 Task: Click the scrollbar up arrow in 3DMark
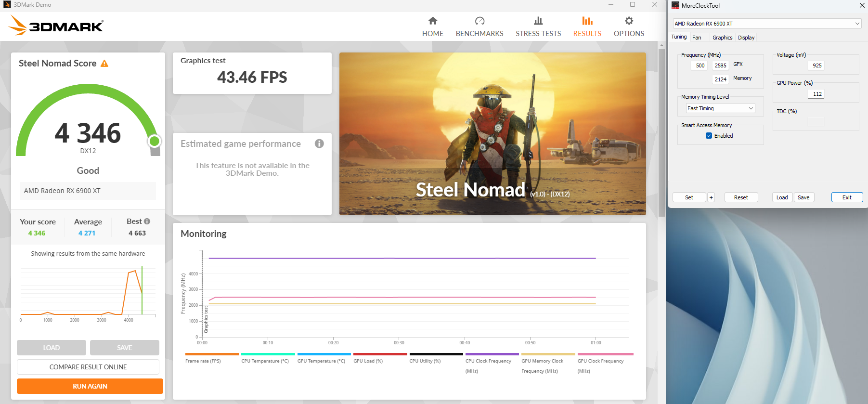(661, 45)
